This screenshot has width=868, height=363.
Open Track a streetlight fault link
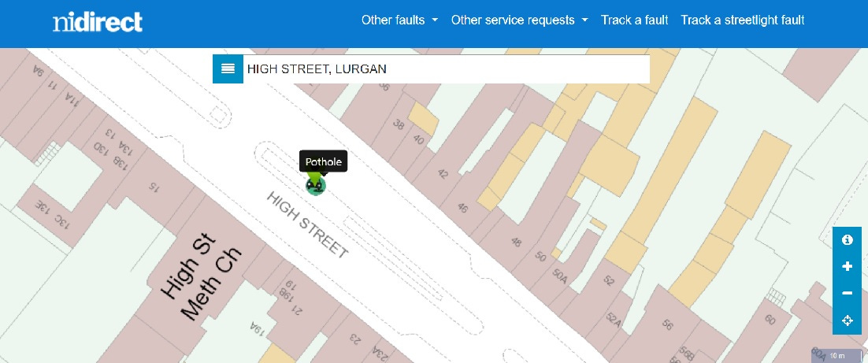coord(742,20)
